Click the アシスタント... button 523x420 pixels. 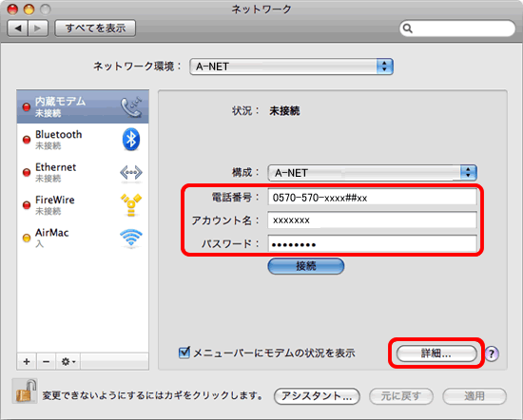click(x=317, y=396)
